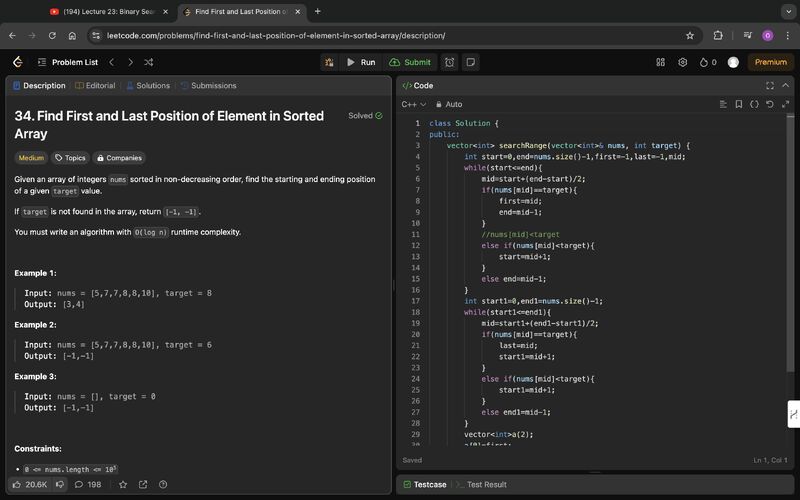Screen dimensions: 800x500
Task: Click the site information icon in address bar
Action: (96, 36)
